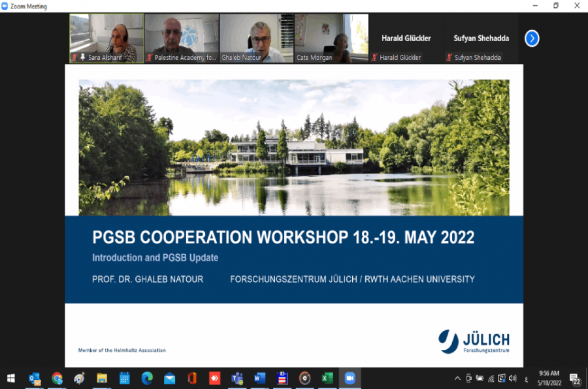Open the notification center with 22 alerts
The height and width of the screenshot is (389, 588).
[575, 379]
